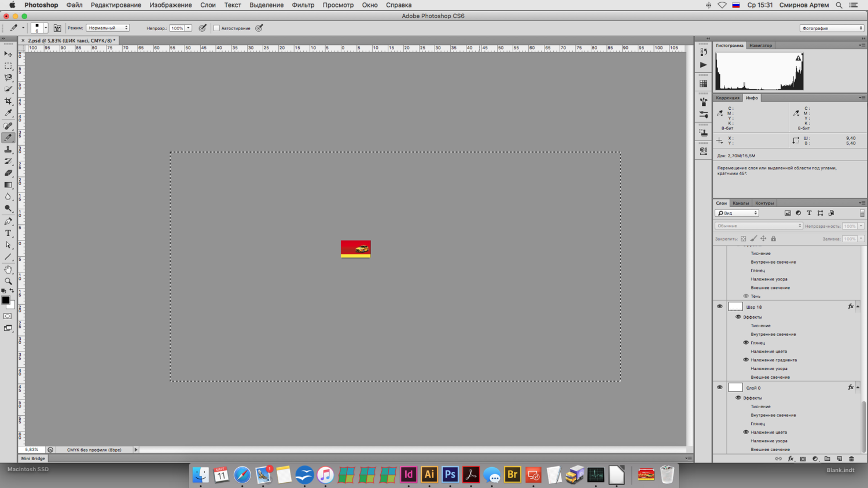
Task: Select the Gradient tool
Action: point(8,185)
